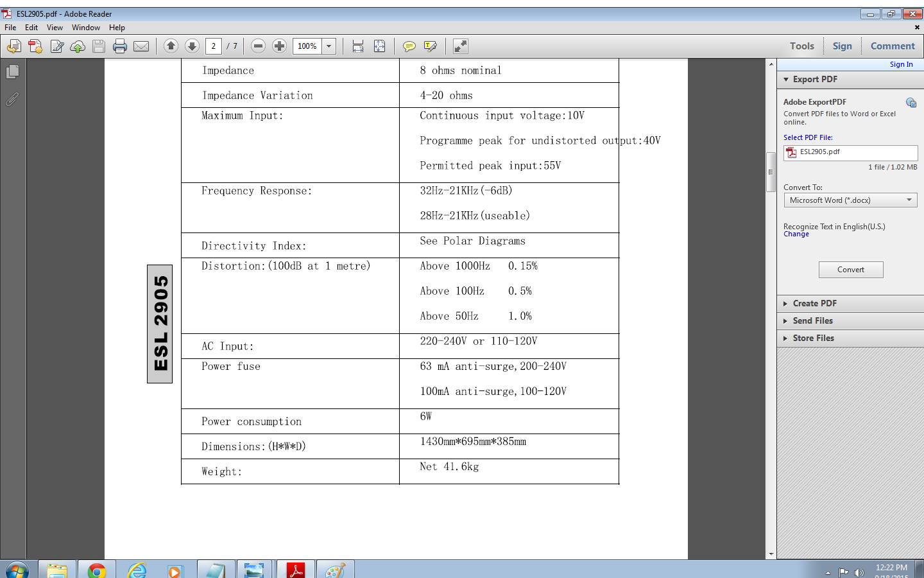Image resolution: width=924 pixels, height=578 pixels.
Task: Click the floppy disk Save icon
Action: 99,46
